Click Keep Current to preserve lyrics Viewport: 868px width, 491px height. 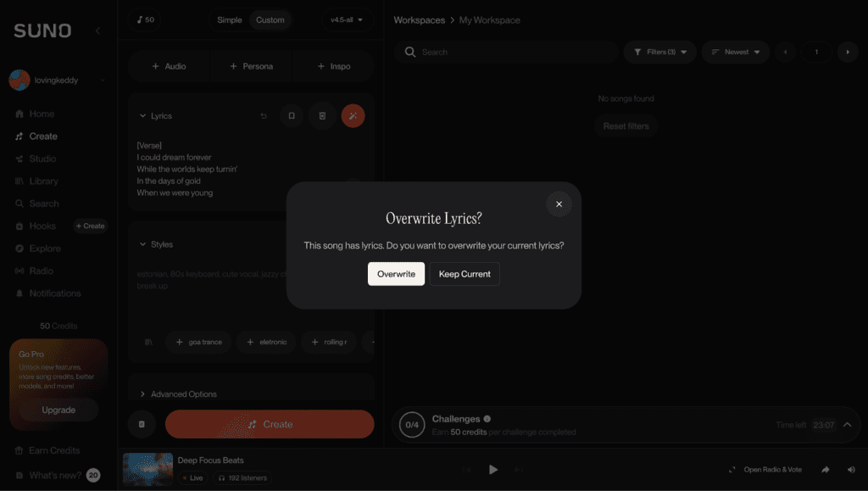[465, 274]
